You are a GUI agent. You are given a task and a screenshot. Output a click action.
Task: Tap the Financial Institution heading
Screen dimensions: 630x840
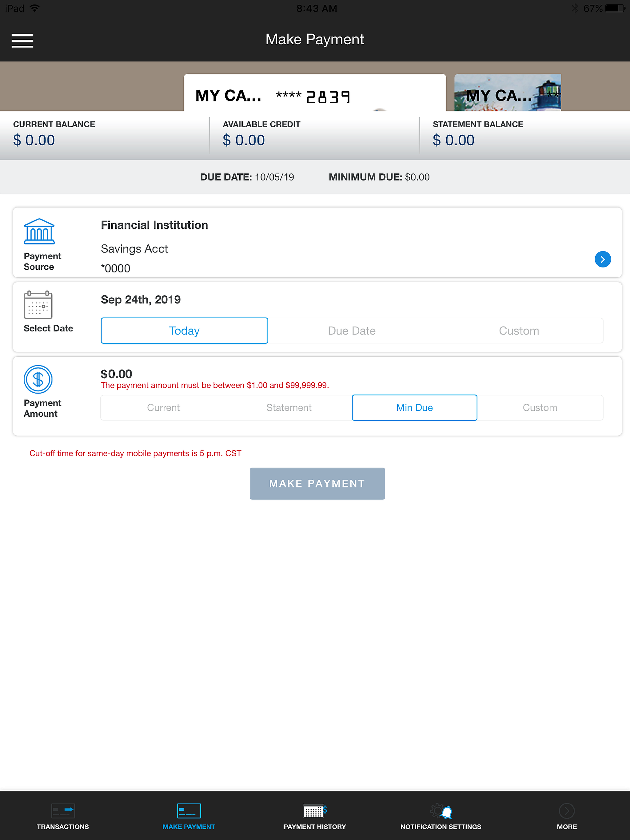click(x=154, y=225)
